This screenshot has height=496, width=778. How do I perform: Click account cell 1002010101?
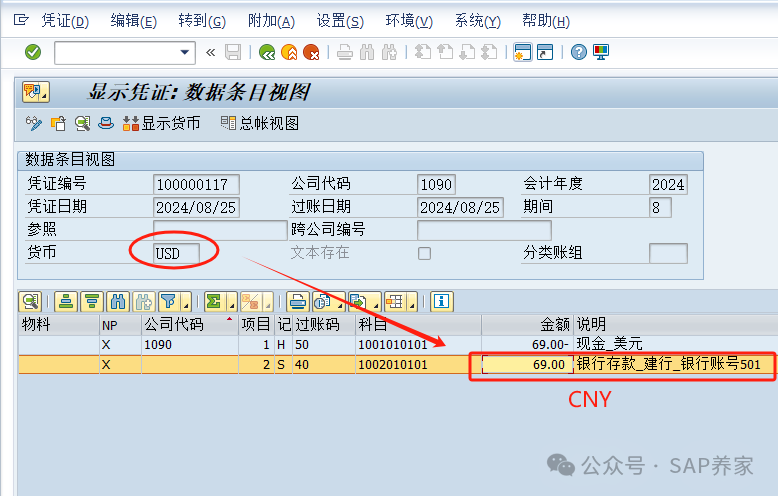418,365
